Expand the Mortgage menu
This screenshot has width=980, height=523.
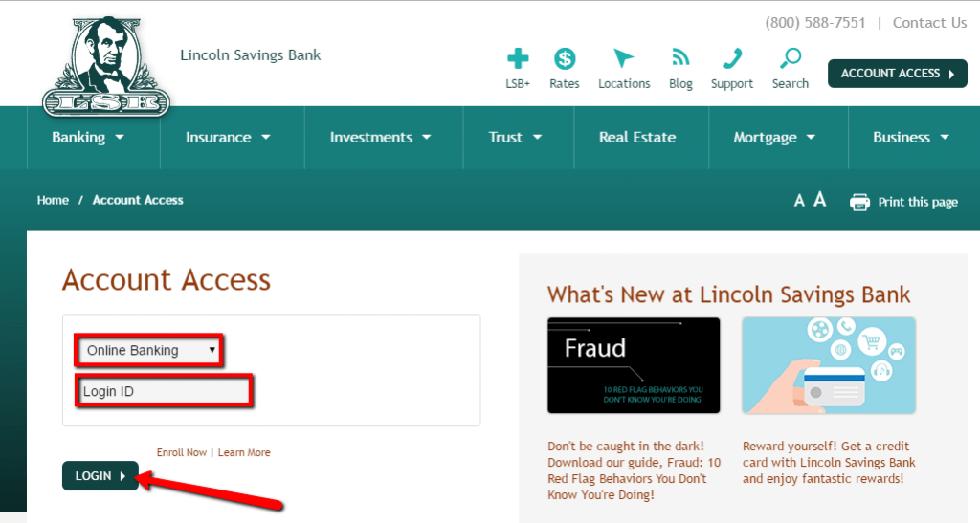click(774, 138)
